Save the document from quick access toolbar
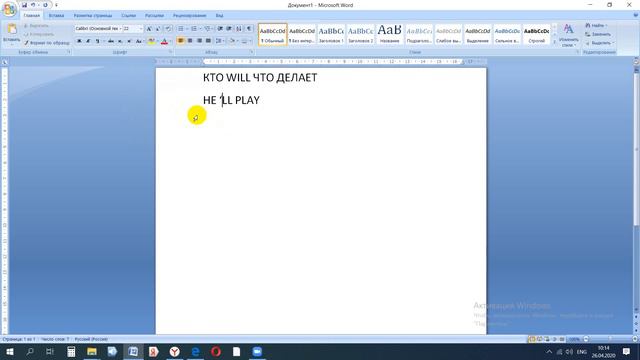 tap(24, 5)
